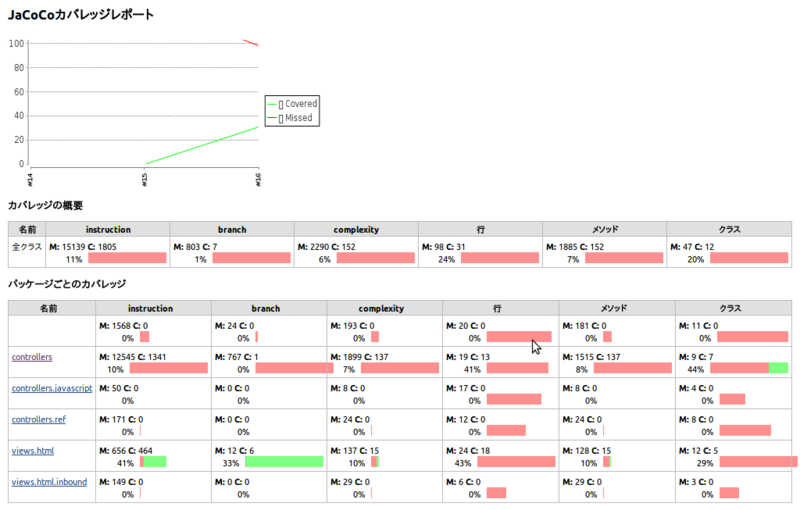
Task: Click views.html line value M: 24 C: 18
Action: (x=468, y=451)
